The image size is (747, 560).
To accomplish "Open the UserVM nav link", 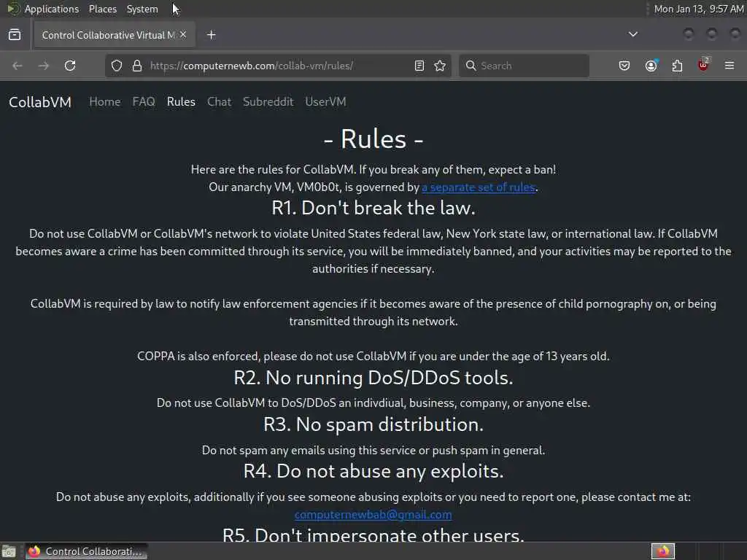I will [326, 102].
